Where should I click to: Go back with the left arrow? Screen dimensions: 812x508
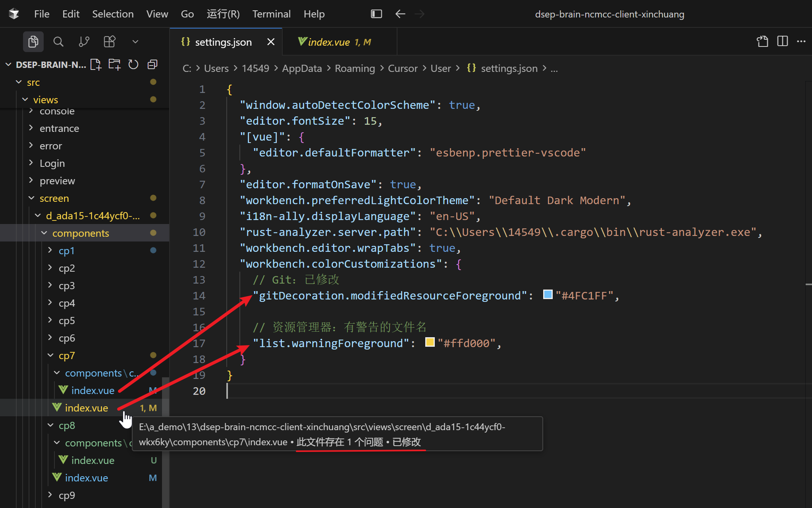400,14
